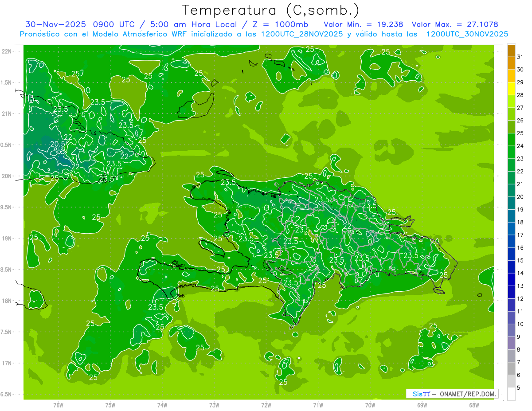This screenshot has width=532, height=411.
Task: Pick the teal swatch between 19 and 20
Action: [511, 203]
